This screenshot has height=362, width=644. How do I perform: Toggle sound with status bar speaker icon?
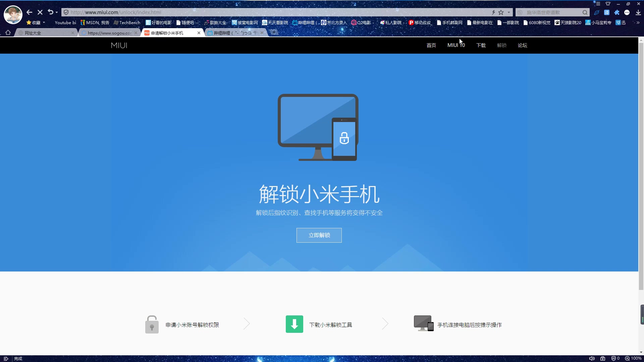click(592, 358)
